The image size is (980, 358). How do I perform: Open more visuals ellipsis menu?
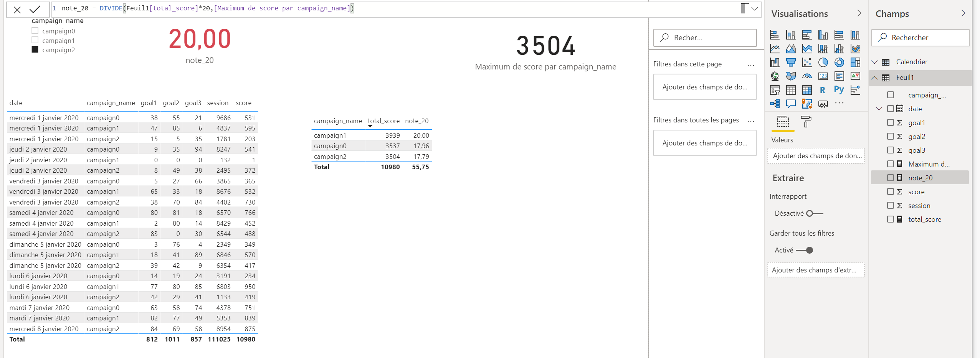pos(839,103)
